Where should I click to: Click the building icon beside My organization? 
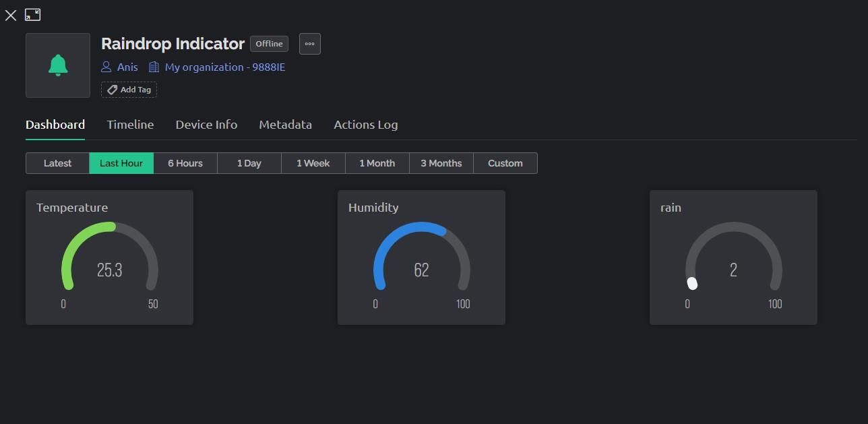tap(154, 67)
